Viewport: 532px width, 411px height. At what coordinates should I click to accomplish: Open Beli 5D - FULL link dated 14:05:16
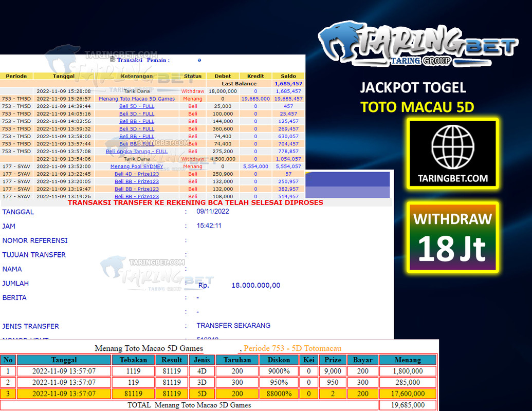point(137,114)
